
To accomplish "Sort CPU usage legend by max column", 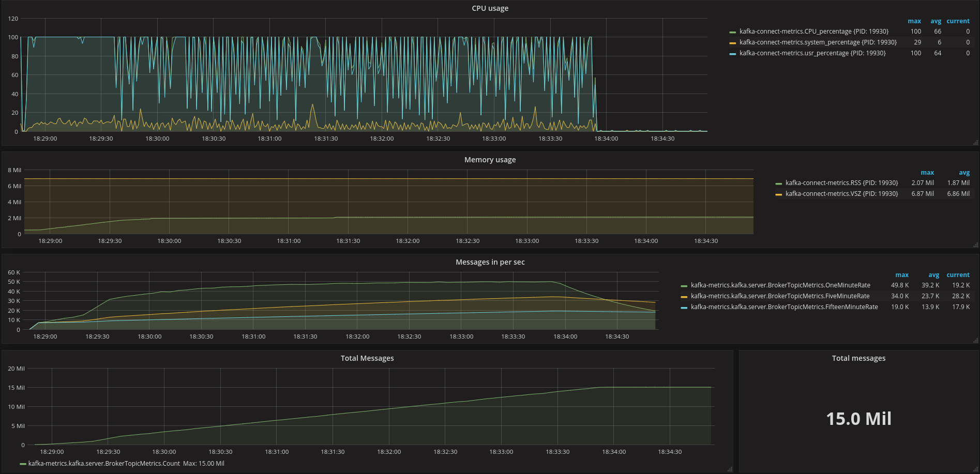I will (914, 21).
